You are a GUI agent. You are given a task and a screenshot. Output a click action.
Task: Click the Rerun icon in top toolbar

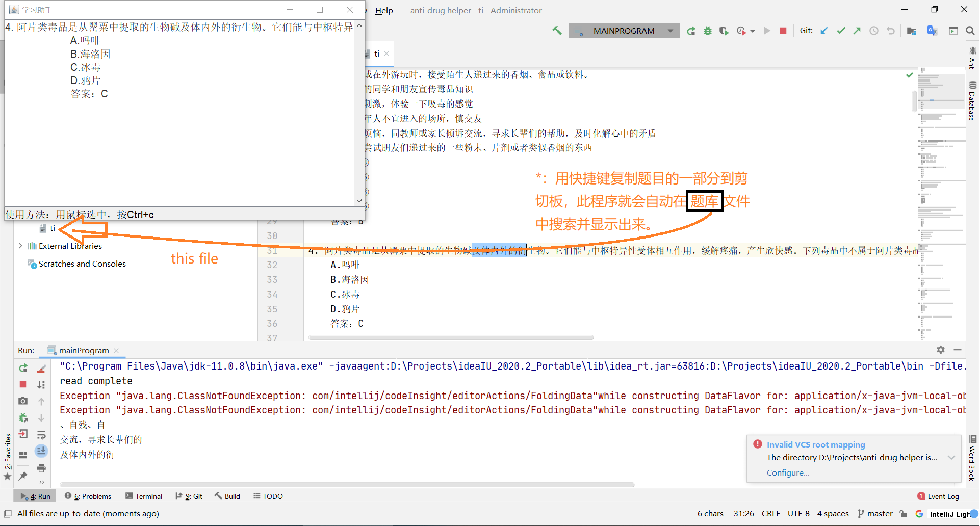(691, 31)
